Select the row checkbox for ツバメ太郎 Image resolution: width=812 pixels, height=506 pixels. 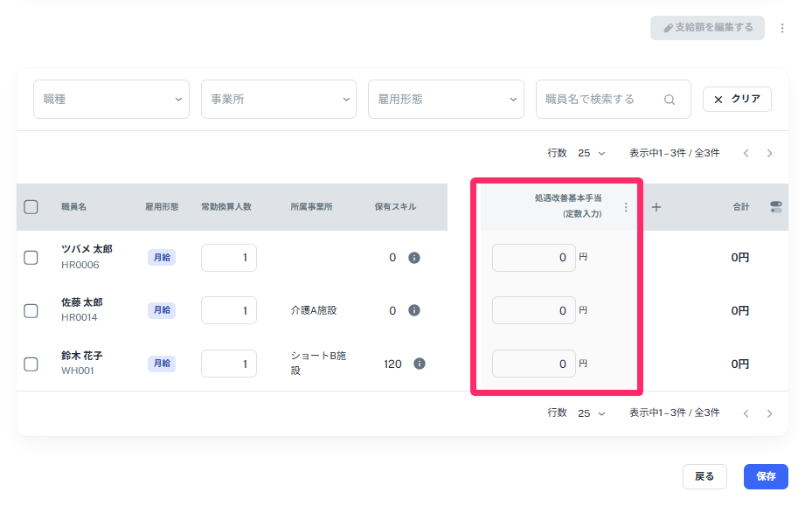31,257
